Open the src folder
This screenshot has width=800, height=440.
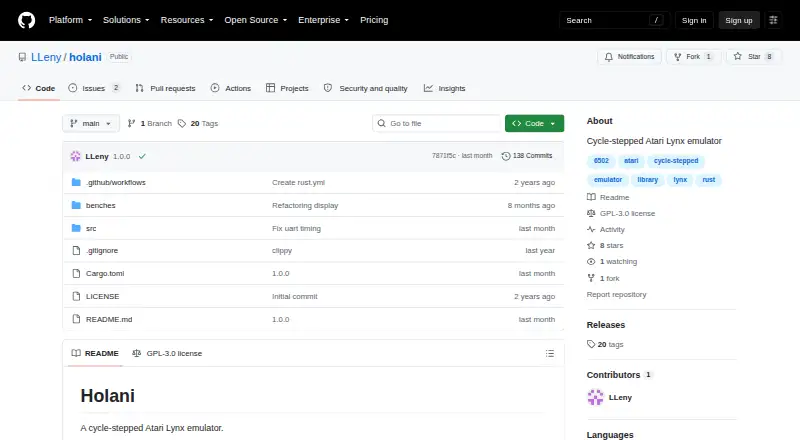coord(91,228)
